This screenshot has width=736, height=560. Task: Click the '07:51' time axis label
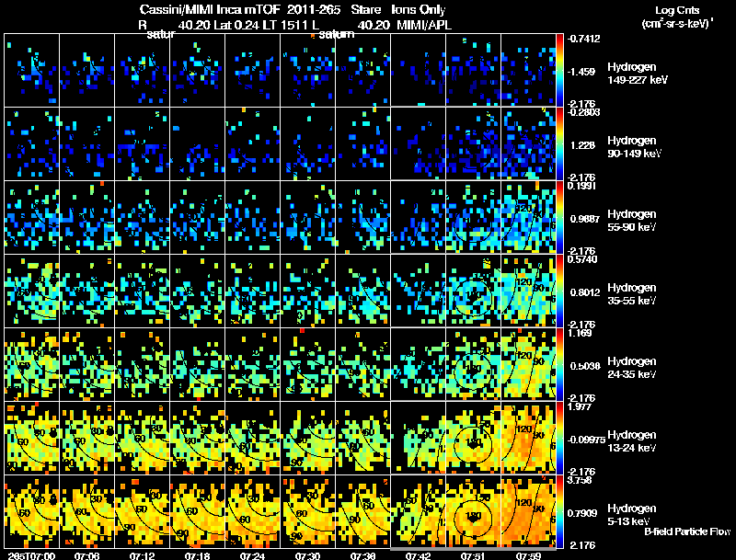click(x=473, y=555)
